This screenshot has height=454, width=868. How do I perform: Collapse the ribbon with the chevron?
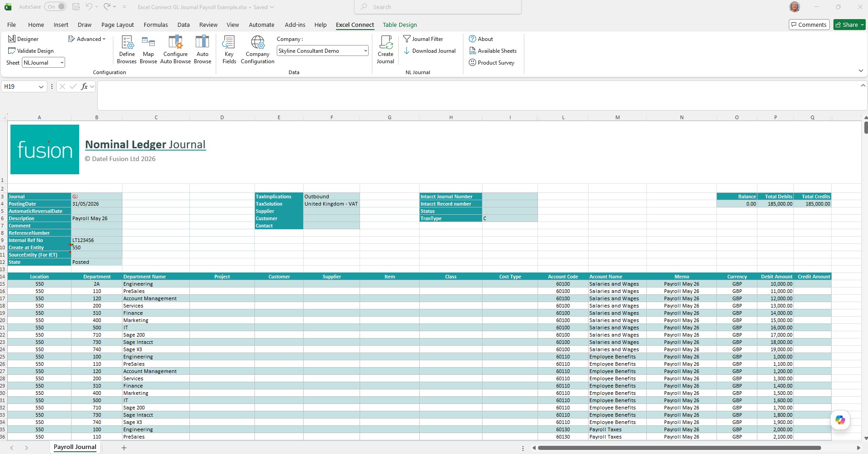click(861, 71)
